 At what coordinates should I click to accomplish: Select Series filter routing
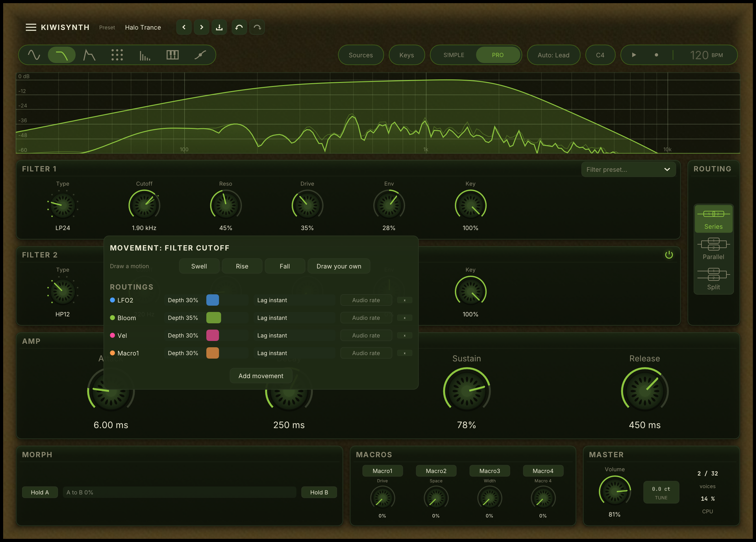(x=713, y=219)
